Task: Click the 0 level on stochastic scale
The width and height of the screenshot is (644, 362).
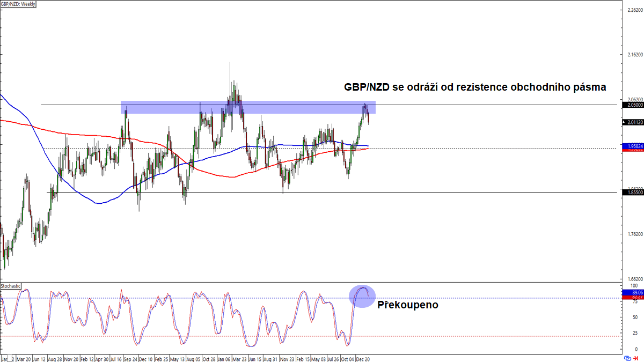Action: point(636,349)
